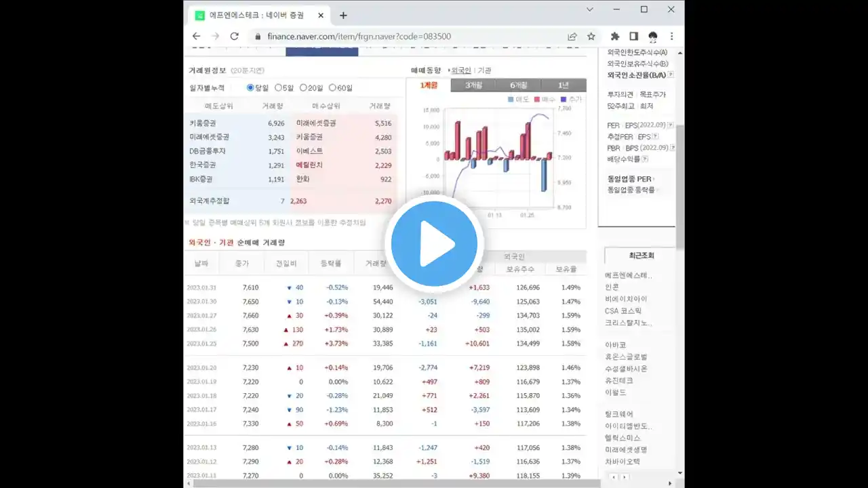Select the 5일 radio button
The height and width of the screenshot is (488, 868).
click(278, 87)
